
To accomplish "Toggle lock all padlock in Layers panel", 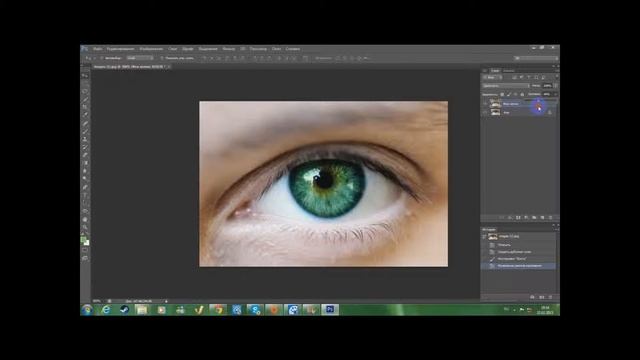I will tap(522, 94).
